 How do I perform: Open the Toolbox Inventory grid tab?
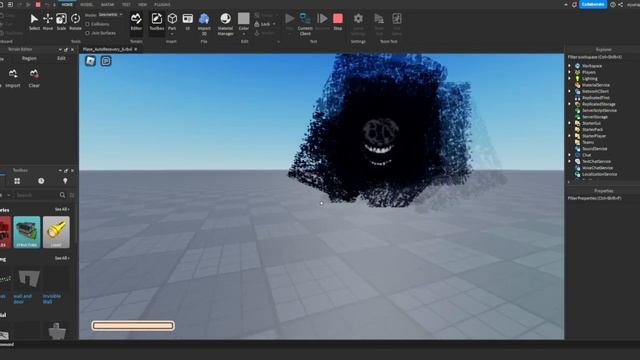[x=17, y=181]
